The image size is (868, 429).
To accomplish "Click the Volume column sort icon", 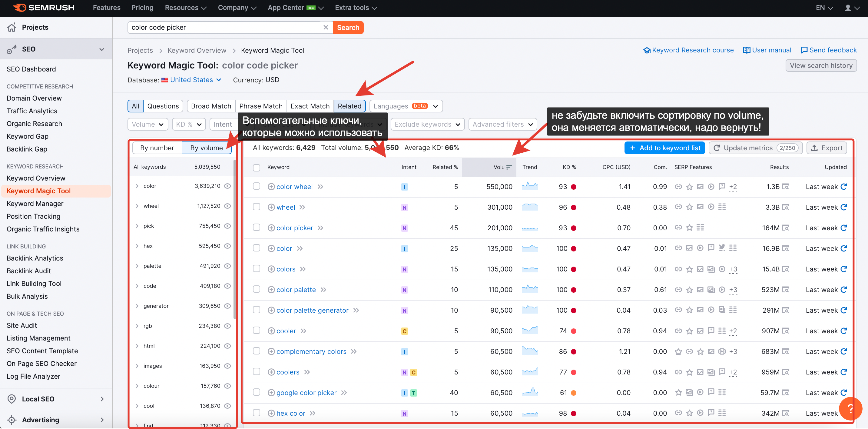I will [x=509, y=167].
